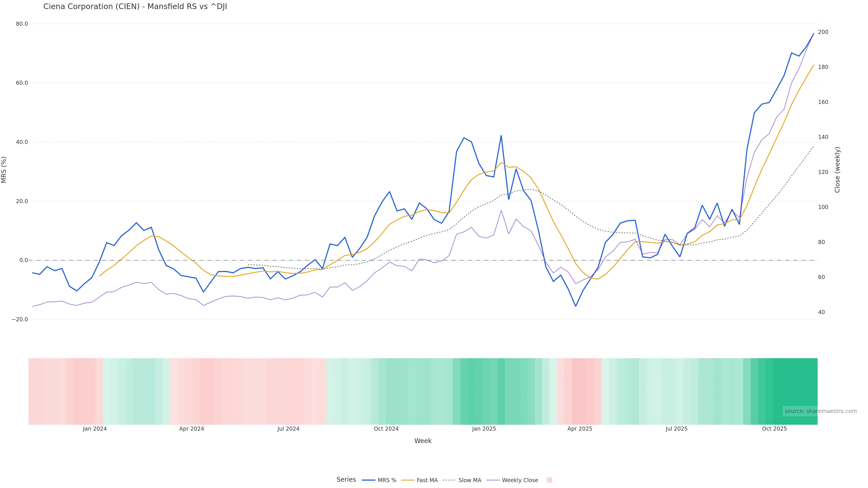Click the 80.0 tick on the MRS axis
868x488 pixels.
[22, 24]
